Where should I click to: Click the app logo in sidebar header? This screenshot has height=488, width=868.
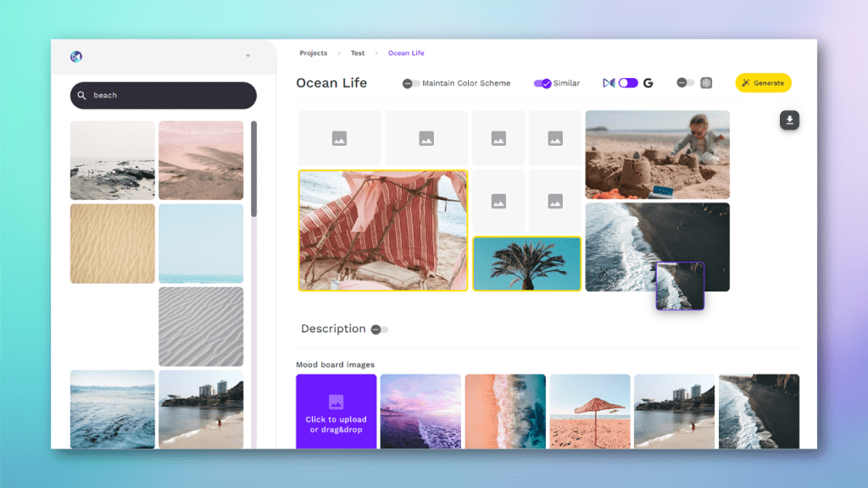[76, 57]
